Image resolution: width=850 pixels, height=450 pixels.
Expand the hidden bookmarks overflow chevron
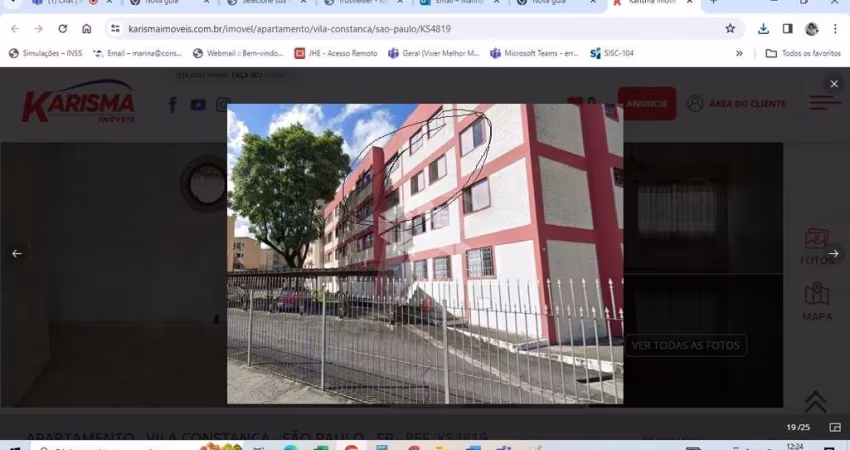pos(739,53)
